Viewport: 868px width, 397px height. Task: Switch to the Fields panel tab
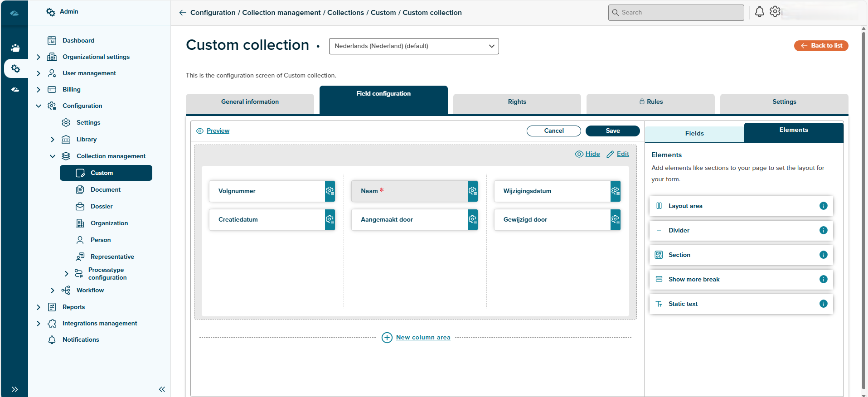(694, 134)
